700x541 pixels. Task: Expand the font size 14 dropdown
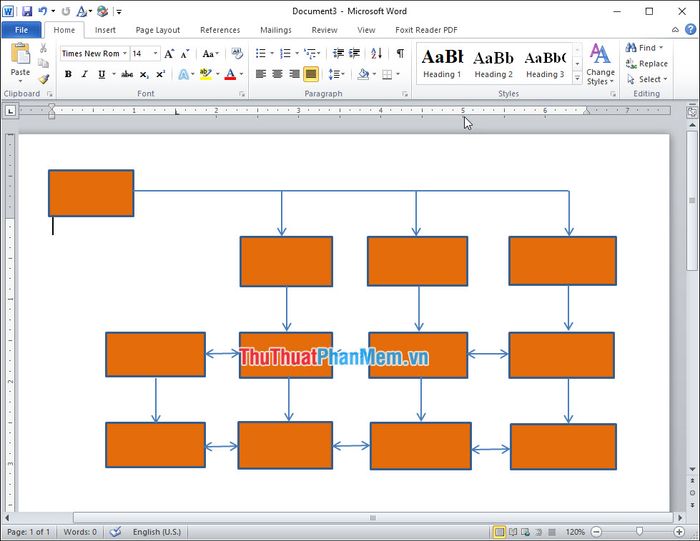point(155,53)
